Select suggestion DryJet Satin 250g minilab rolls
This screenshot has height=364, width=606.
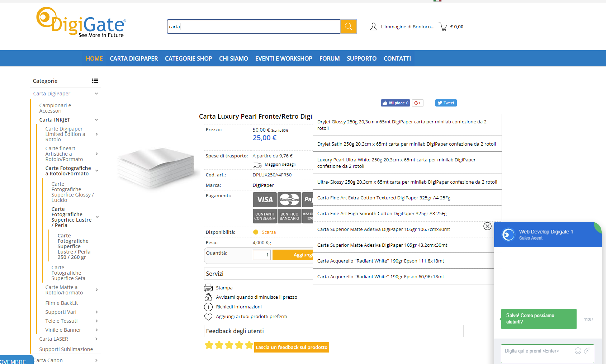(x=407, y=144)
